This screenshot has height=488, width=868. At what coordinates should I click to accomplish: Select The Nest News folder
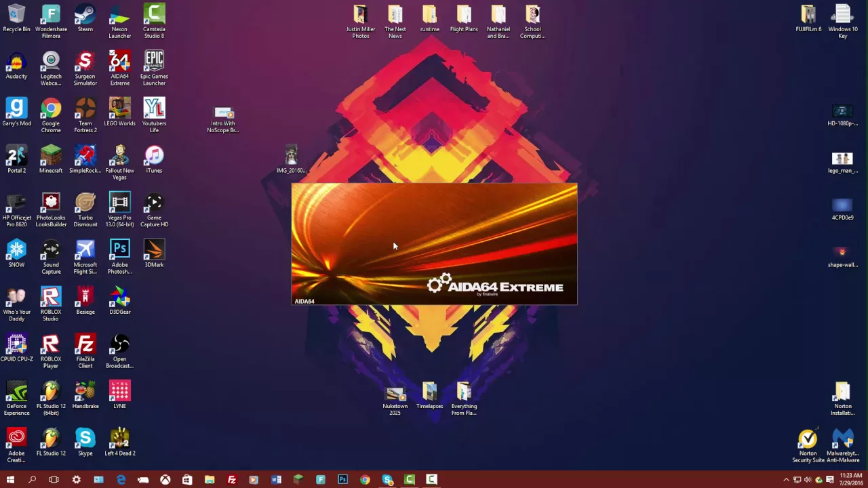tap(395, 22)
